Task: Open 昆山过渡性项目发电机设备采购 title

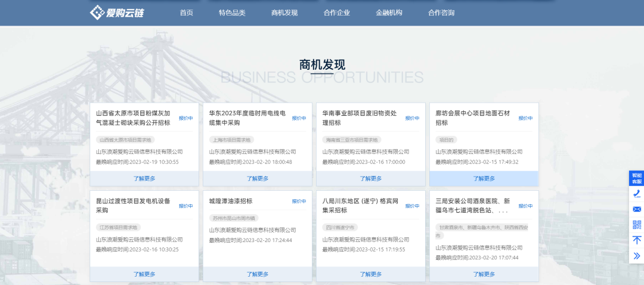Action: pyautogui.click(x=133, y=205)
